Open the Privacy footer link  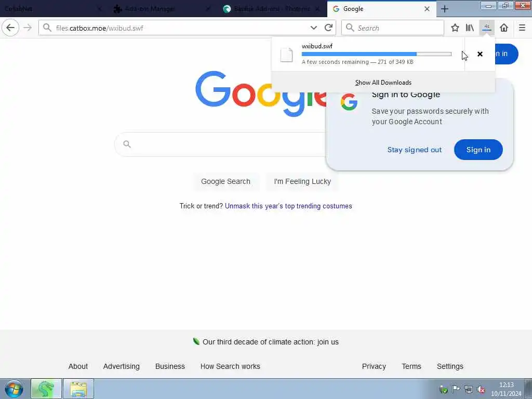point(374,366)
